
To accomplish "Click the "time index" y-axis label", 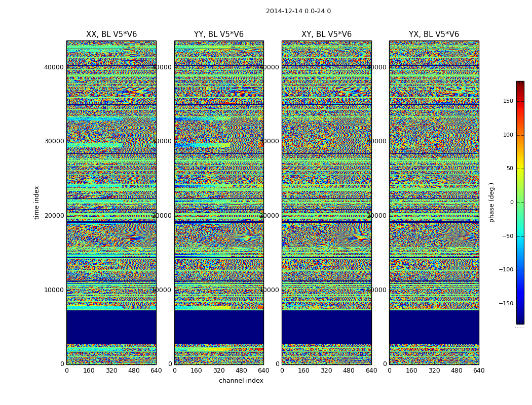I will pyautogui.click(x=36, y=202).
